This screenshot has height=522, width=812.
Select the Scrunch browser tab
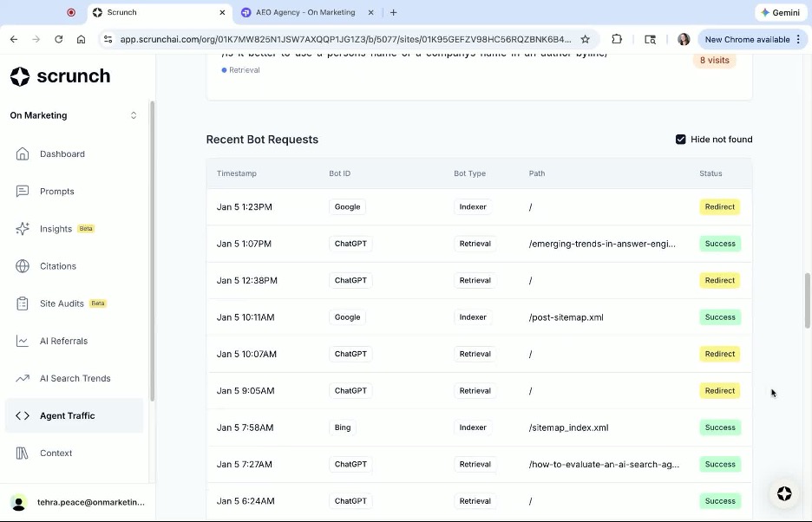coord(156,12)
